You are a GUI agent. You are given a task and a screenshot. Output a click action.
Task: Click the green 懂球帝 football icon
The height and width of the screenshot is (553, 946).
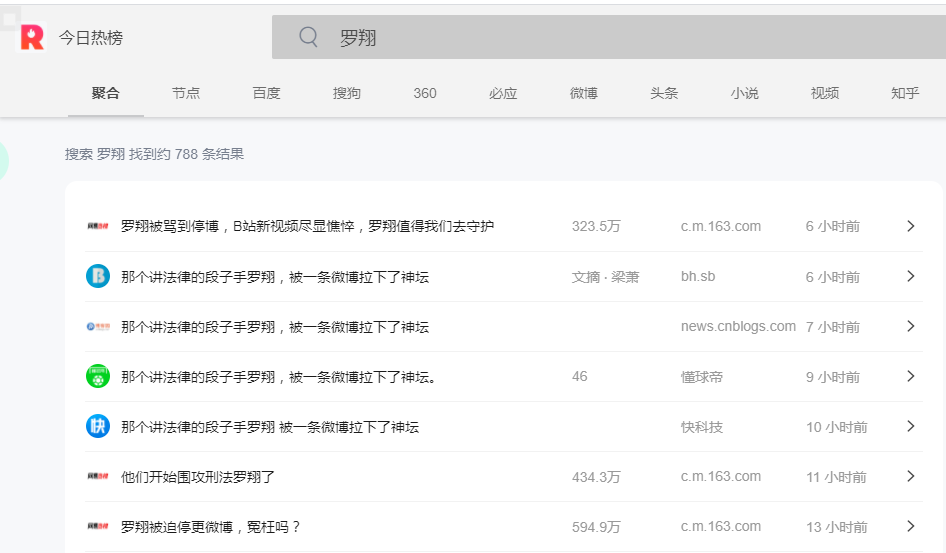point(98,376)
